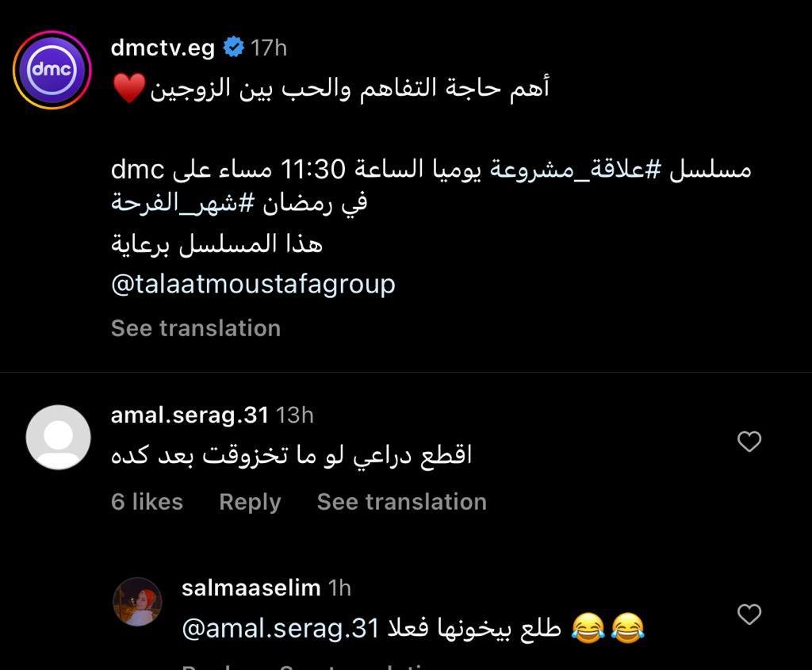Click the 13h timestamp on amal's comment

pos(295,415)
